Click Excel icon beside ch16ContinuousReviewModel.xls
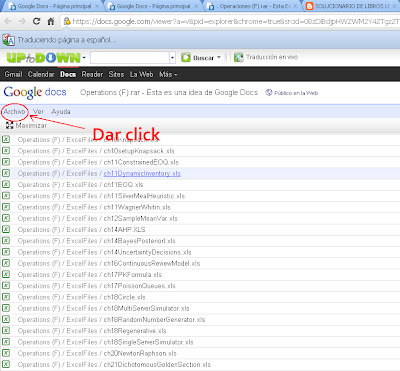This screenshot has height=371, width=400. click(x=6, y=263)
